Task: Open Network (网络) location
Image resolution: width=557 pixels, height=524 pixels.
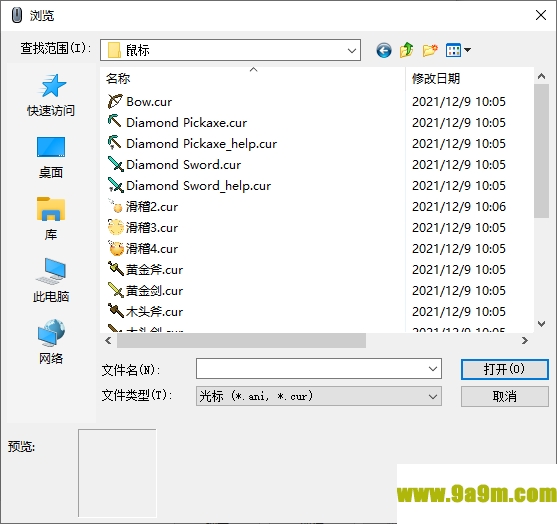Action: 51,342
